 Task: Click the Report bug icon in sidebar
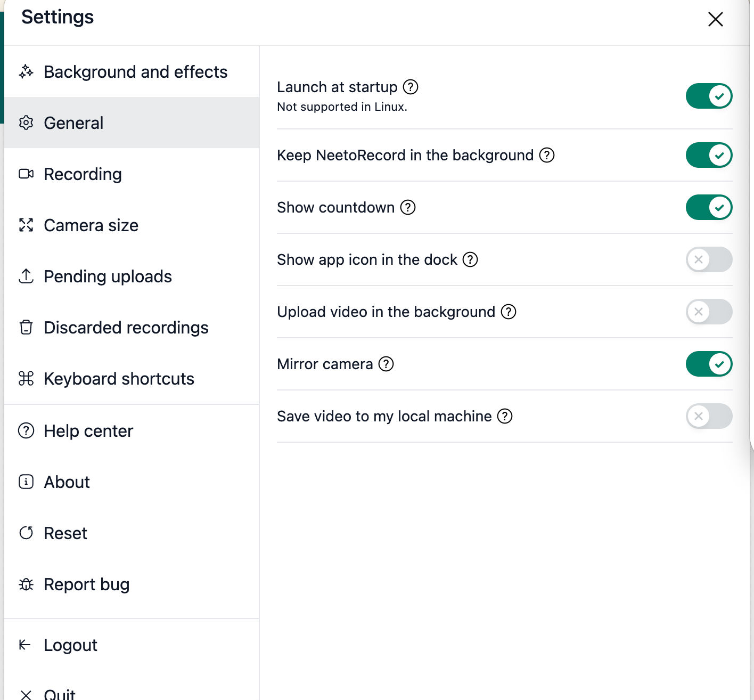pos(26,584)
